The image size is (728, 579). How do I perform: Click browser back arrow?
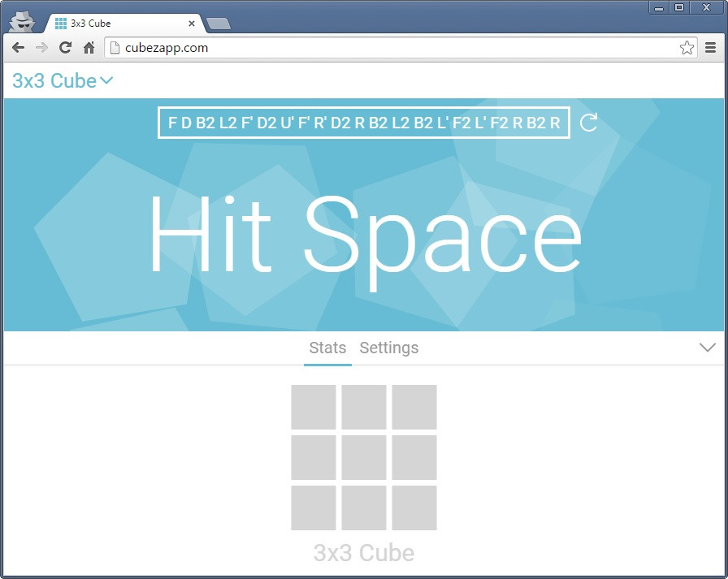[x=18, y=48]
